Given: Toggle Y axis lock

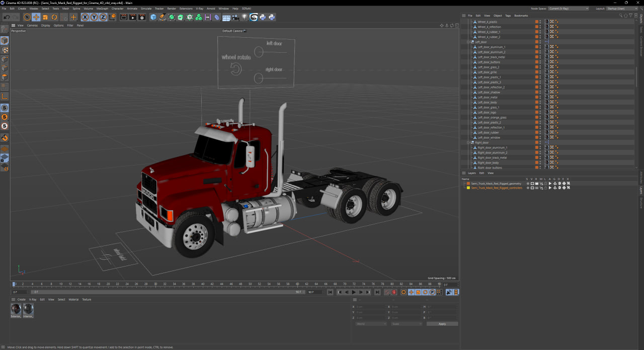Looking at the screenshot, I should [x=94, y=17].
